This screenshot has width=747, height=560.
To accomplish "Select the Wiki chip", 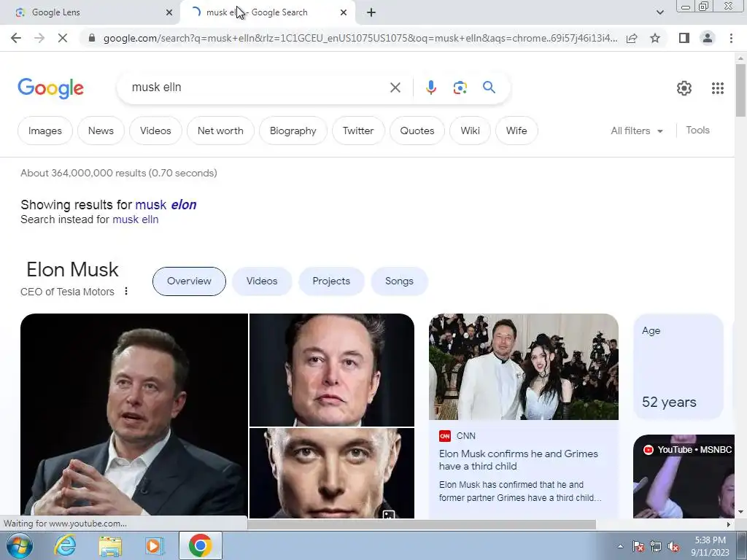I will [471, 131].
